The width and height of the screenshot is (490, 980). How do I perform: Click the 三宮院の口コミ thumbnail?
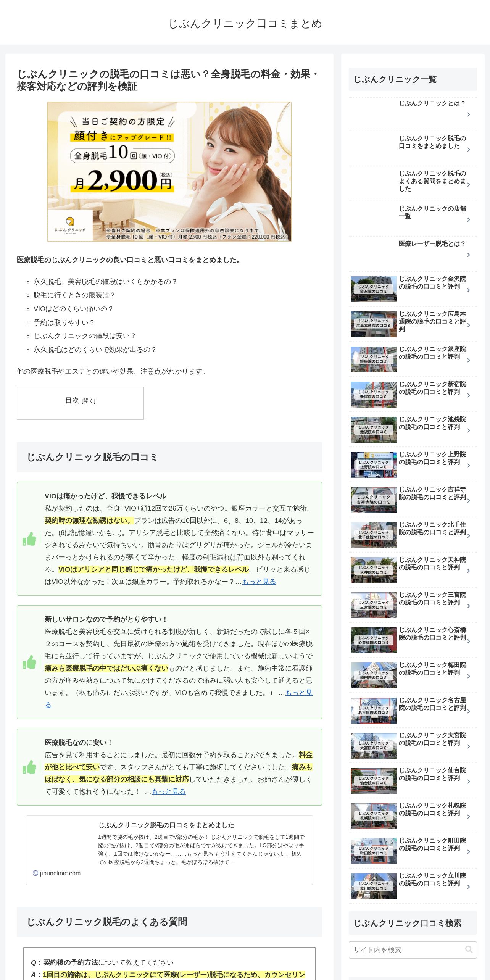373,605
